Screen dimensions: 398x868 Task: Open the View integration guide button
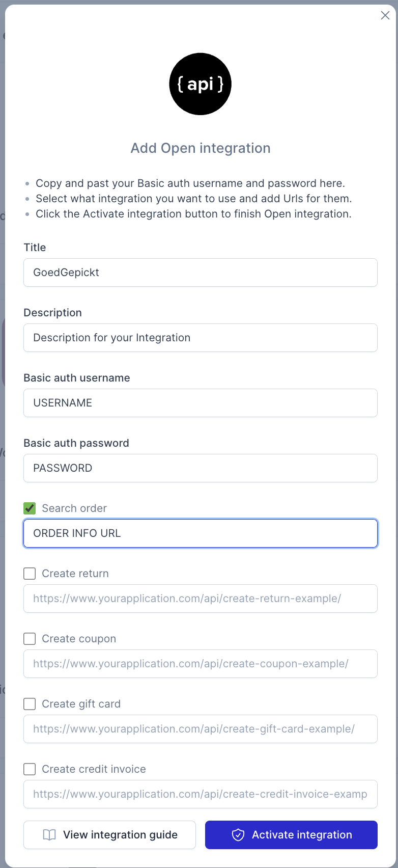click(x=109, y=835)
